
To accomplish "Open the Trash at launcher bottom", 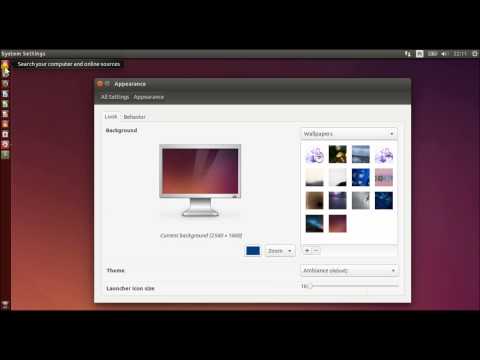I will 5,304.
